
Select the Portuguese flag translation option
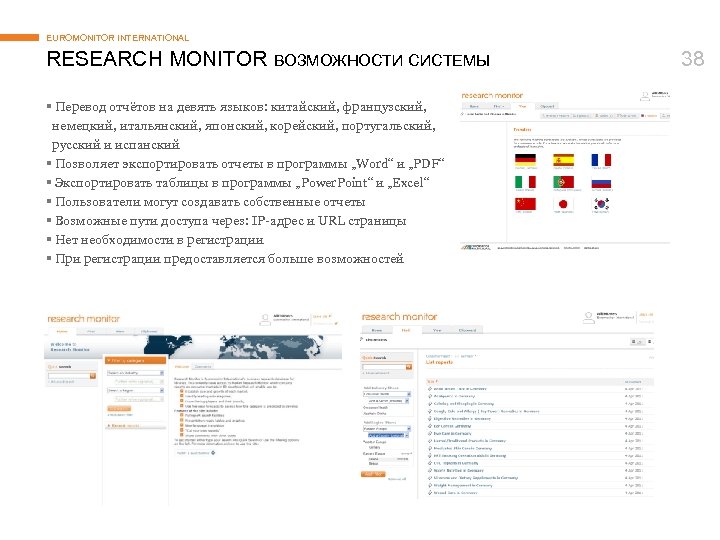tap(563, 182)
